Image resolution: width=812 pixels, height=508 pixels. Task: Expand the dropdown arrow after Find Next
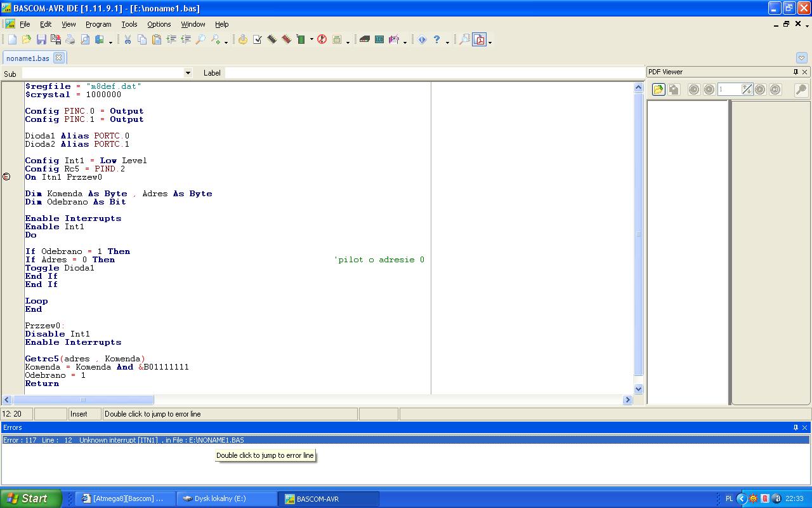226,42
